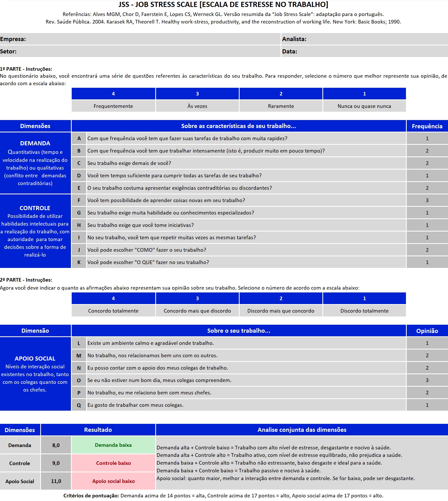448x501 pixels.
Task: Select the frequency value for question F
Action: [427, 200]
